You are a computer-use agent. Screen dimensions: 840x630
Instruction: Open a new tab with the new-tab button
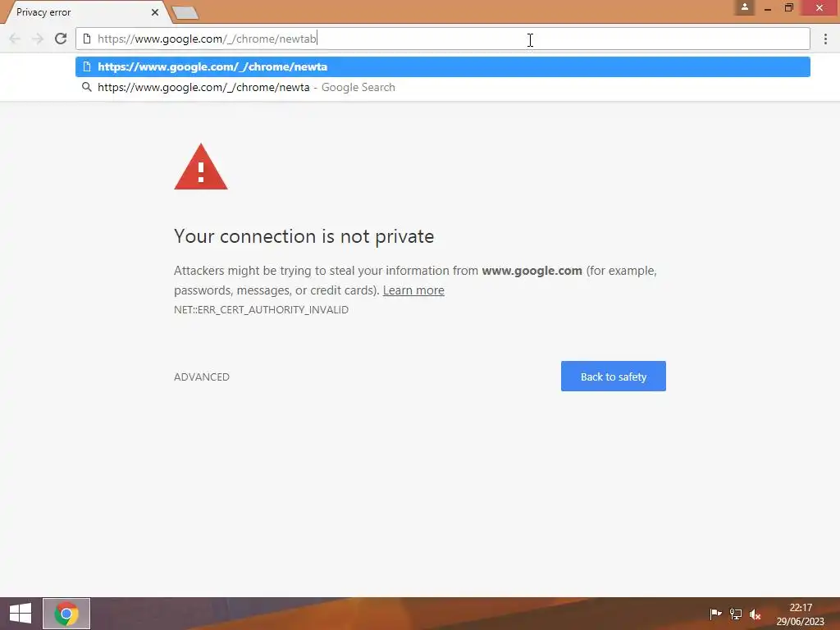(185, 12)
